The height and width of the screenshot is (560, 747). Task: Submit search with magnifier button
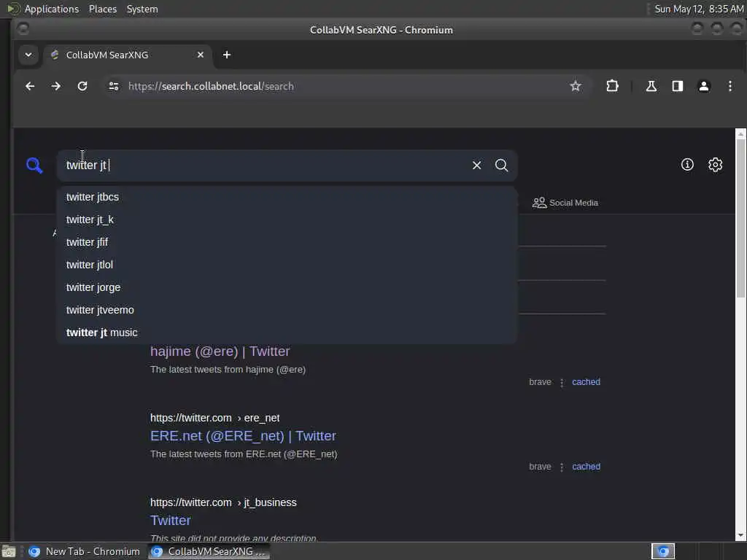click(501, 166)
